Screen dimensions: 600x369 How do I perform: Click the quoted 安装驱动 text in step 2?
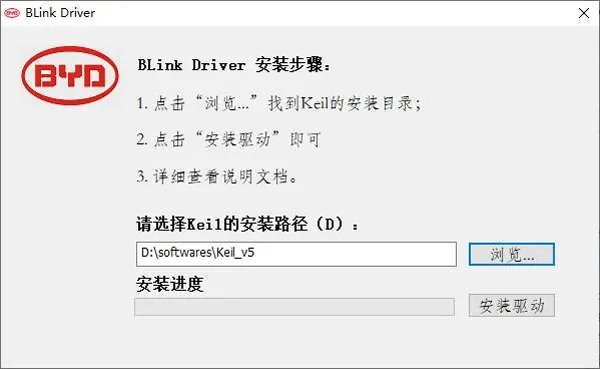pos(237,140)
